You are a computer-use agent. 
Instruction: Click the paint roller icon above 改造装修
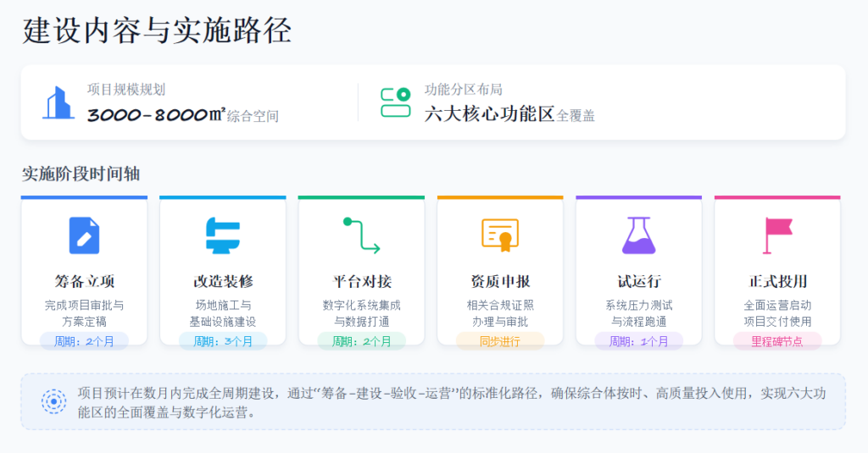[223, 235]
